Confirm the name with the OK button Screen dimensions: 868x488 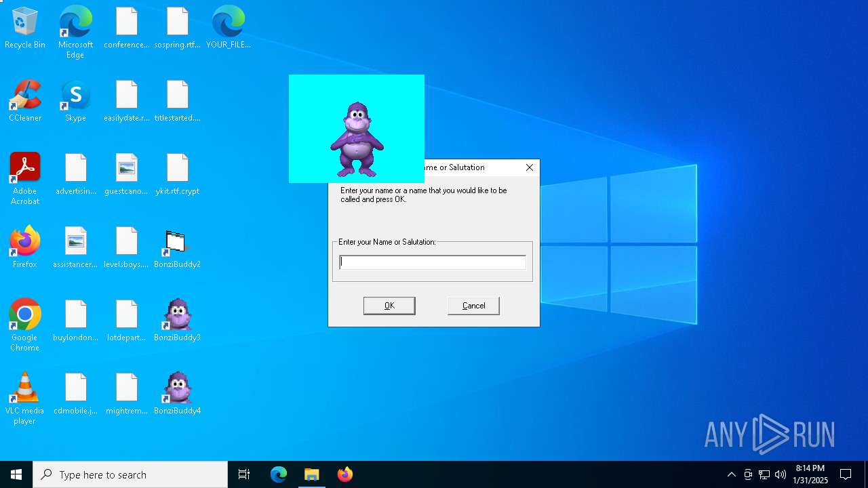389,306
